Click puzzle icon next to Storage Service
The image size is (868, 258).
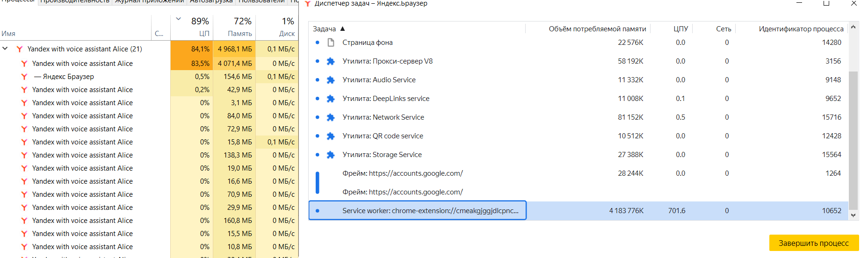331,155
